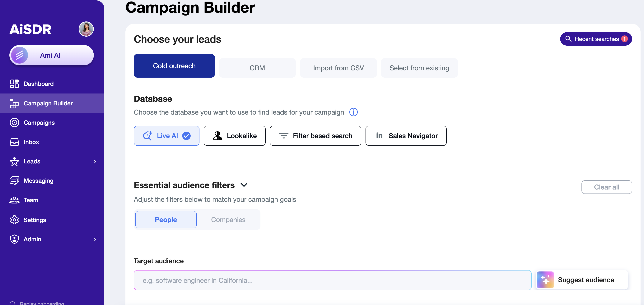Expand the Leads submenu chevron
This screenshot has width=644, height=305.
(95, 162)
